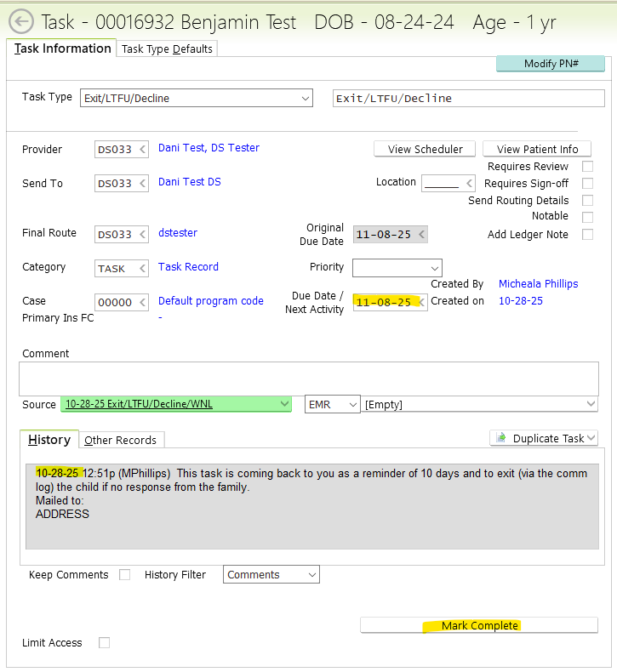Click the Provider DS033 lookup arrow
The height and width of the screenshot is (672, 617).
tap(142, 150)
